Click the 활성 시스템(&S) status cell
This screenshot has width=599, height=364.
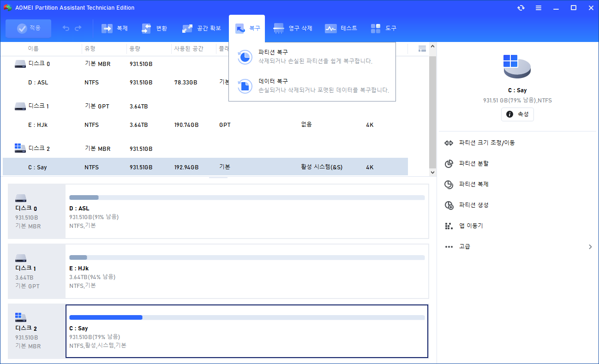click(322, 167)
